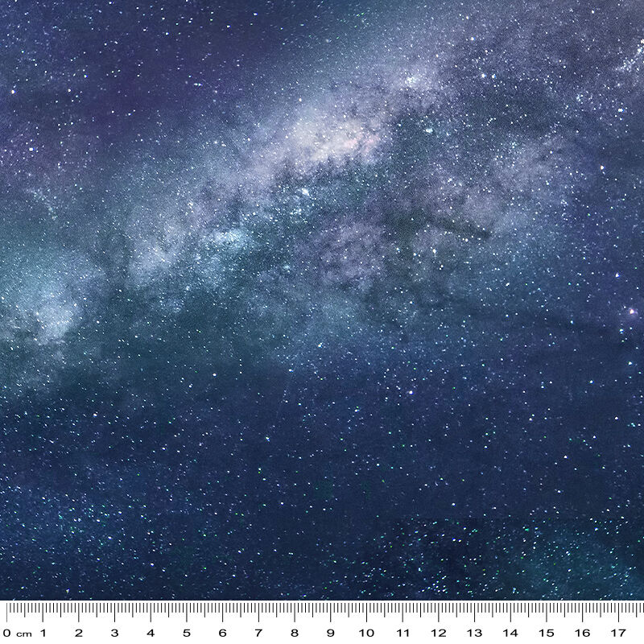The height and width of the screenshot is (644, 644).
Task: Click the number "9" on the ruler
Action: click(x=330, y=633)
